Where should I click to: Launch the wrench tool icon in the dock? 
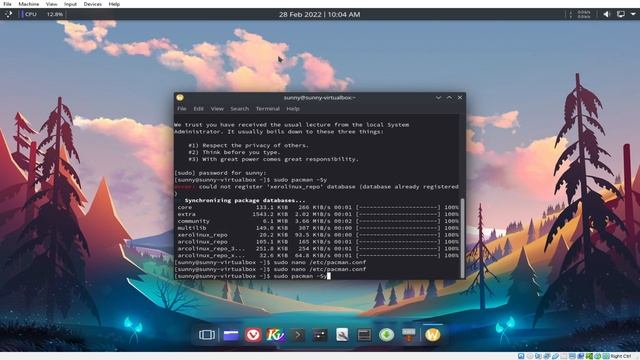click(342, 335)
